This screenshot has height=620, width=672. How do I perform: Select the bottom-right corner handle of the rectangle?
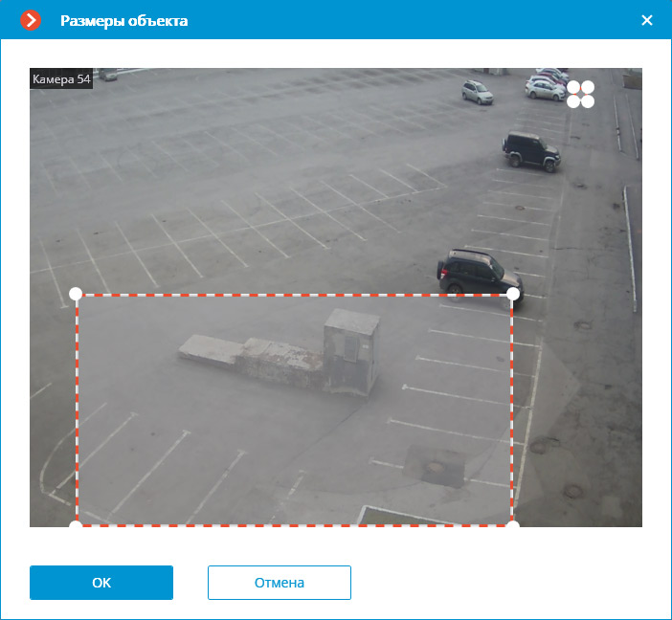pyautogui.click(x=512, y=524)
